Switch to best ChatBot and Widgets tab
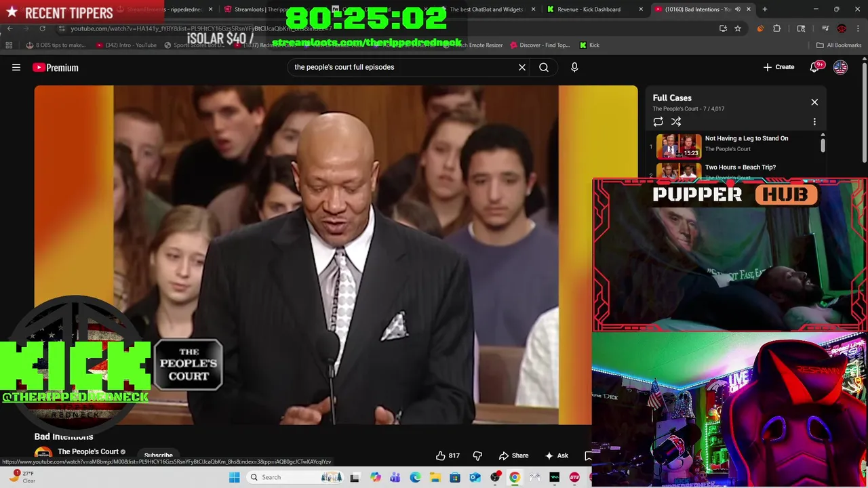The width and height of the screenshot is (868, 488). [486, 9]
